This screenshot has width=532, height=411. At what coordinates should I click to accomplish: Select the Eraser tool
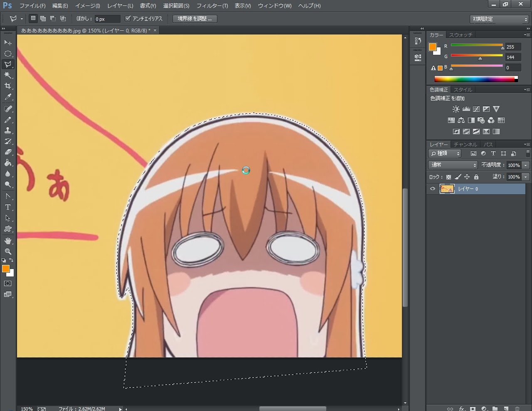8,152
